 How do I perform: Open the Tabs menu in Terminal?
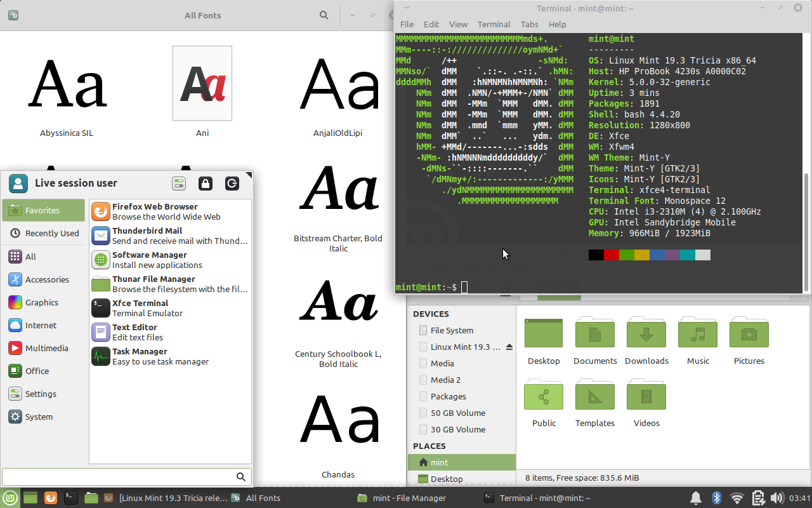(530, 24)
